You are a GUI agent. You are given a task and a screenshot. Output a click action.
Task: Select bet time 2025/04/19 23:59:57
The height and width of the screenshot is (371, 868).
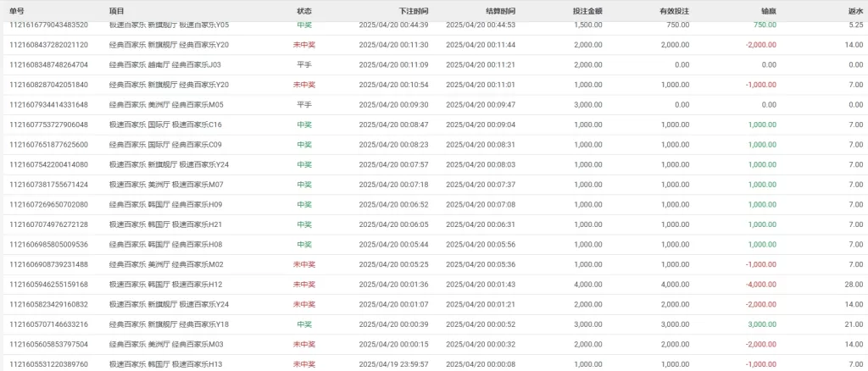pos(393,363)
